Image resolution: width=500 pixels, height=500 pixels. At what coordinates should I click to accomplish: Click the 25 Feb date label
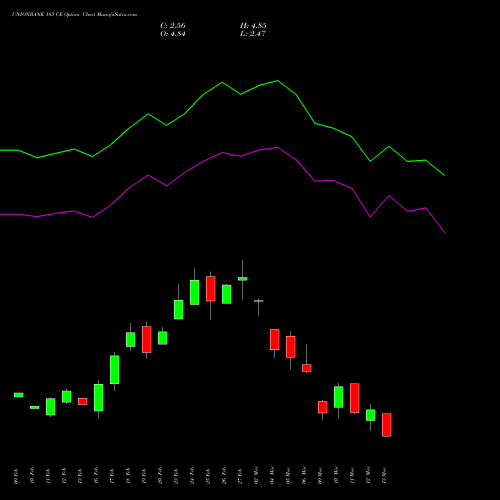208,476
